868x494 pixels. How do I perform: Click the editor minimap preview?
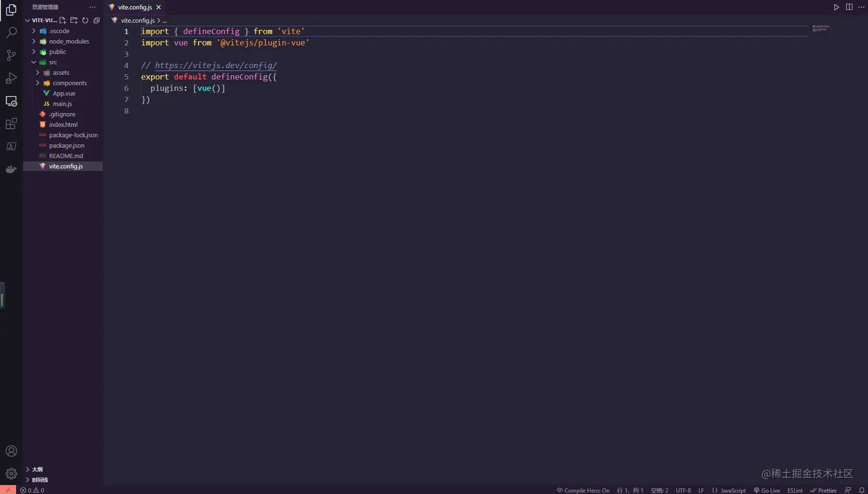(821, 28)
